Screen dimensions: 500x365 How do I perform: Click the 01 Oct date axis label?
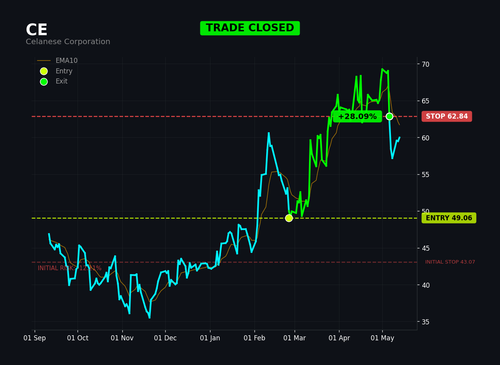[78, 338]
